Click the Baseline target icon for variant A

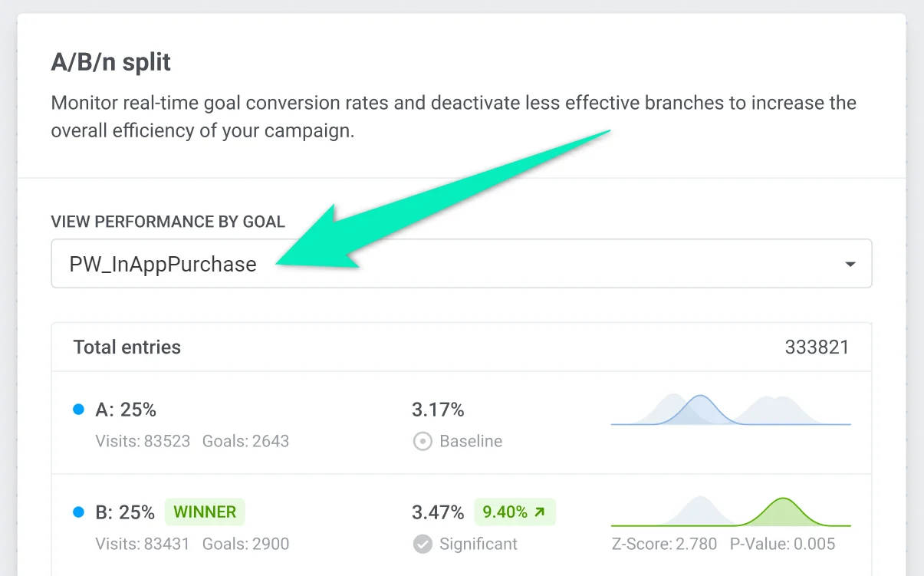(422, 441)
